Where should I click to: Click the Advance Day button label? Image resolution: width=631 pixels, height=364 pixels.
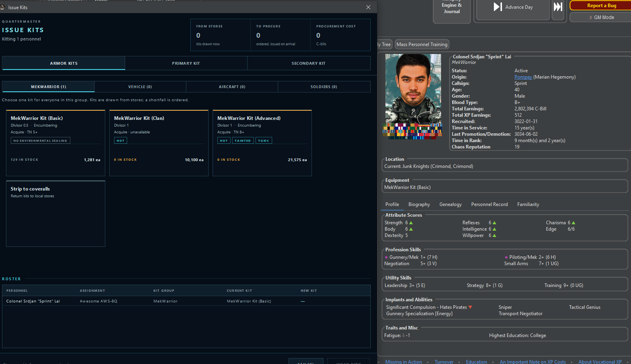pos(519,7)
